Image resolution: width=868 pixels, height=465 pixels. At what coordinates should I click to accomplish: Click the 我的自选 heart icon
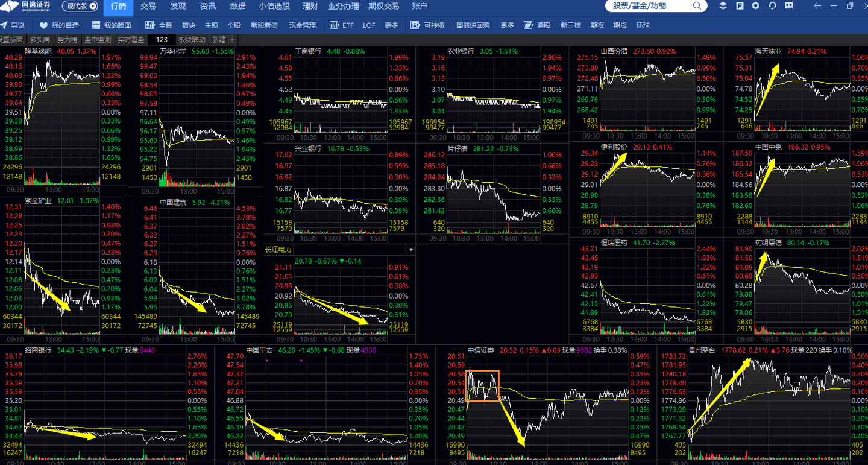tap(43, 25)
